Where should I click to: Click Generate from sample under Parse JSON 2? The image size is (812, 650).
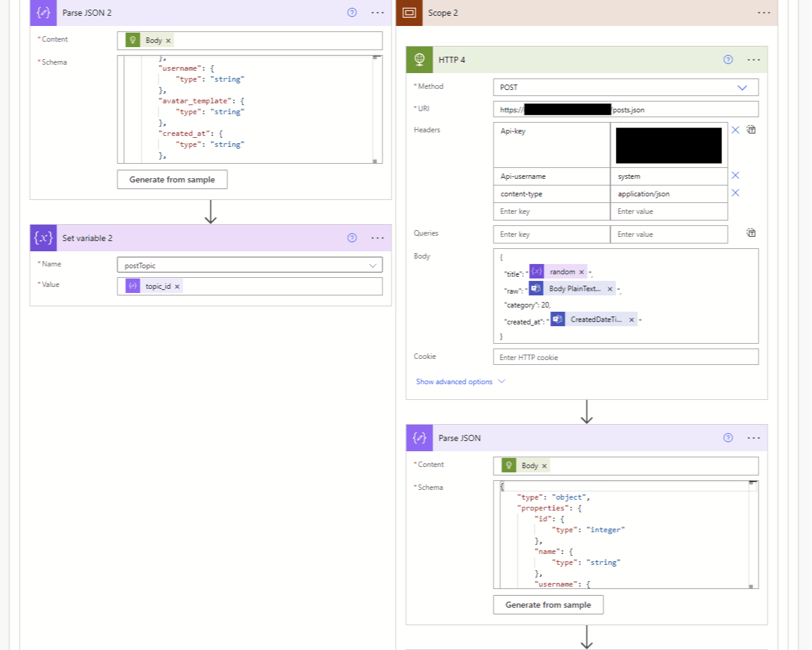[x=172, y=180]
